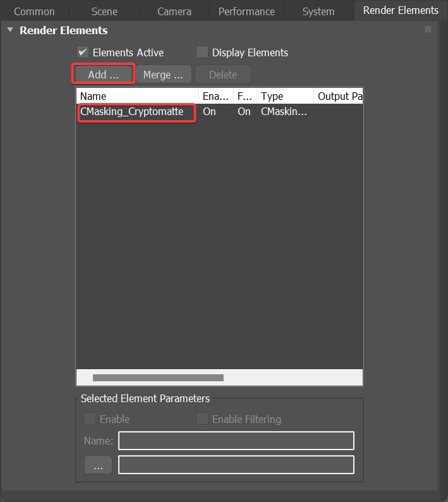Enable the Display Elements checkbox

point(202,52)
